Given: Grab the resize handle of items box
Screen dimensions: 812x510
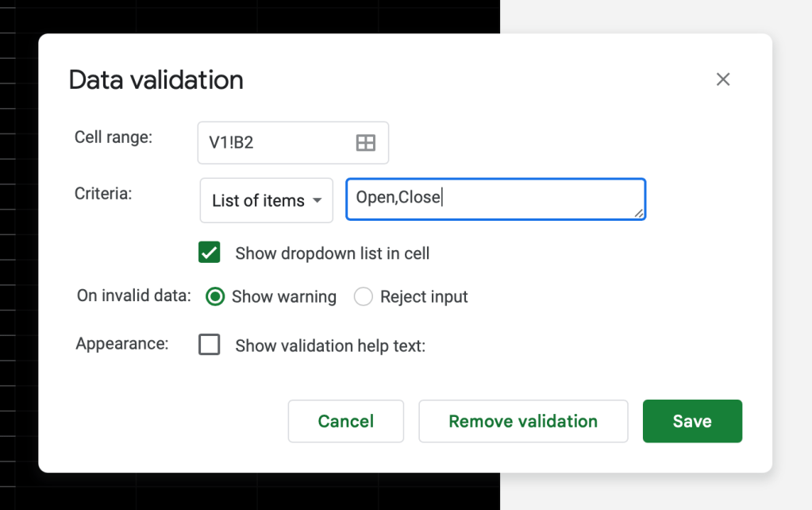Looking at the screenshot, I should tap(638, 213).
